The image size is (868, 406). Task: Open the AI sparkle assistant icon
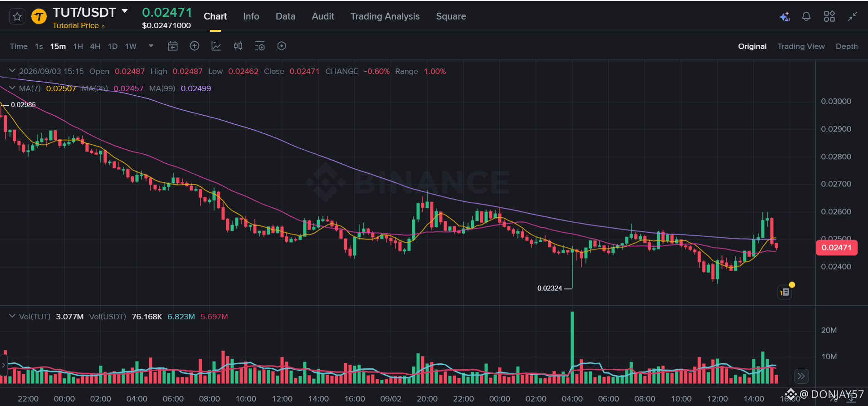[x=785, y=17]
